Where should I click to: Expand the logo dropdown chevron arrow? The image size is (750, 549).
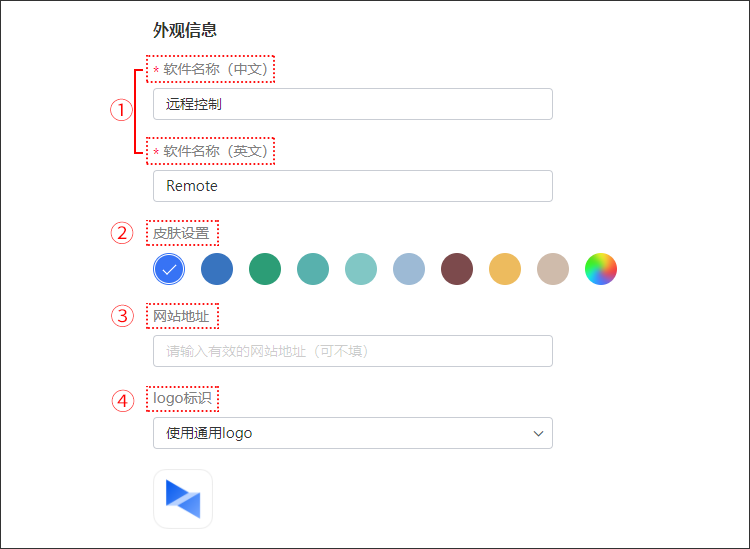click(x=538, y=433)
